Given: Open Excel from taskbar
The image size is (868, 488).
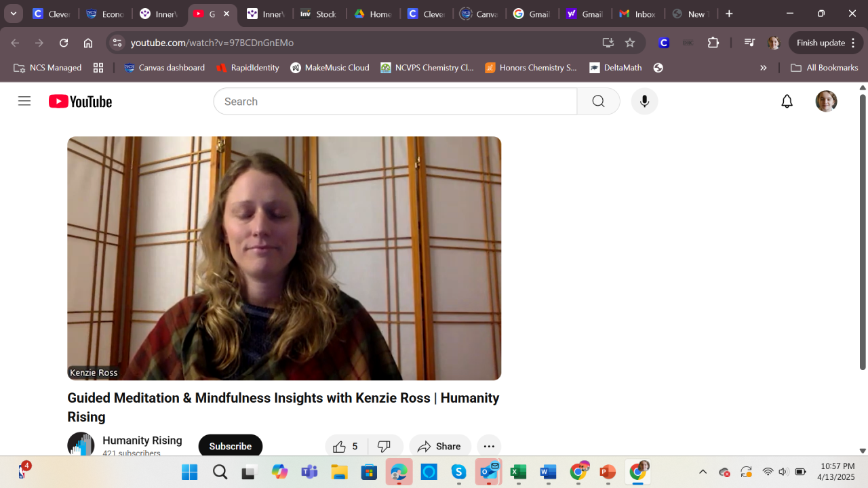Looking at the screenshot, I should (518, 472).
